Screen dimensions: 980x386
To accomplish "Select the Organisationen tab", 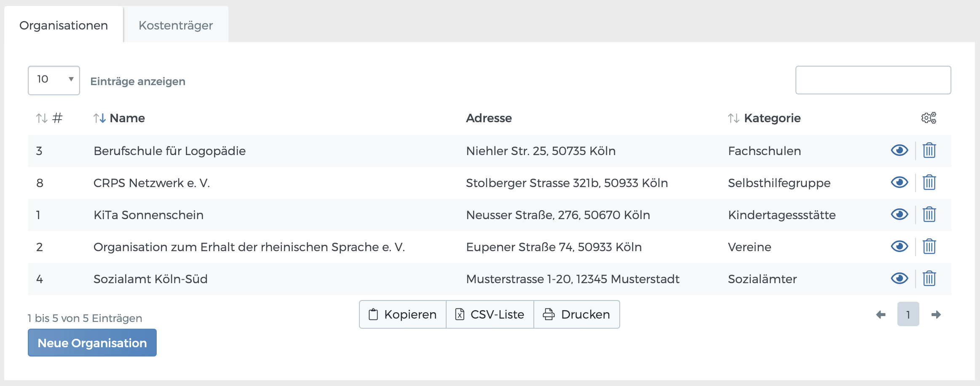I will point(64,25).
